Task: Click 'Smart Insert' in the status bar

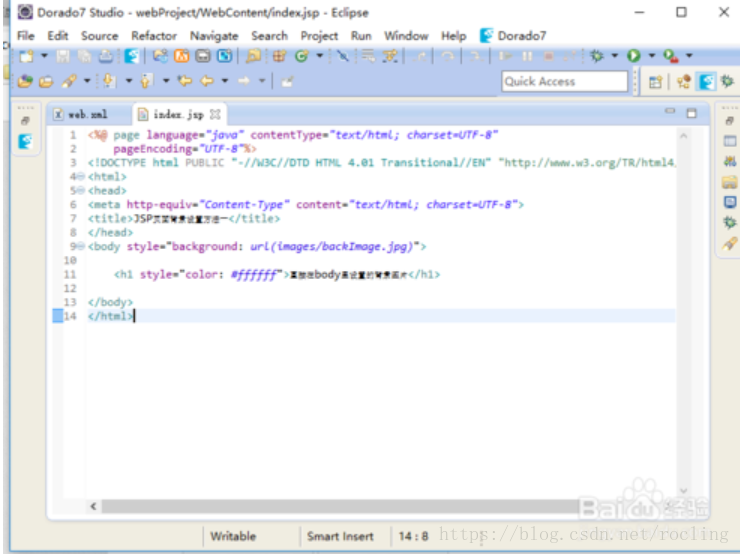Action: 340,537
